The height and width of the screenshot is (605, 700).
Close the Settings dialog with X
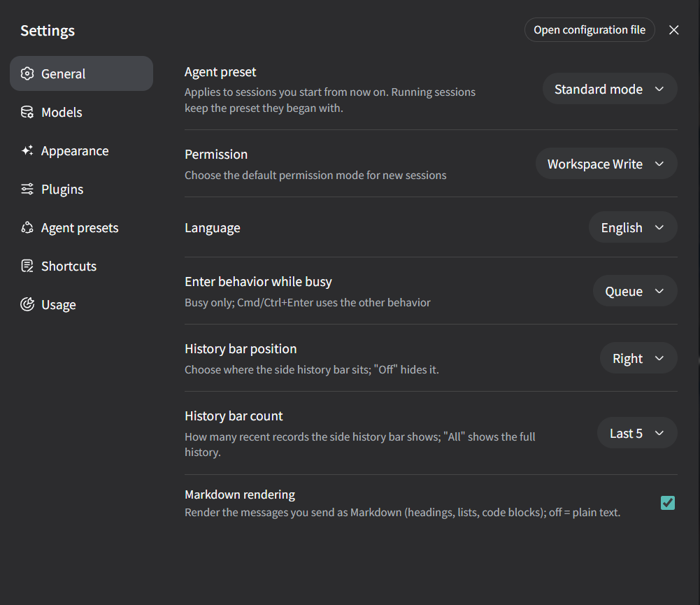[673, 30]
